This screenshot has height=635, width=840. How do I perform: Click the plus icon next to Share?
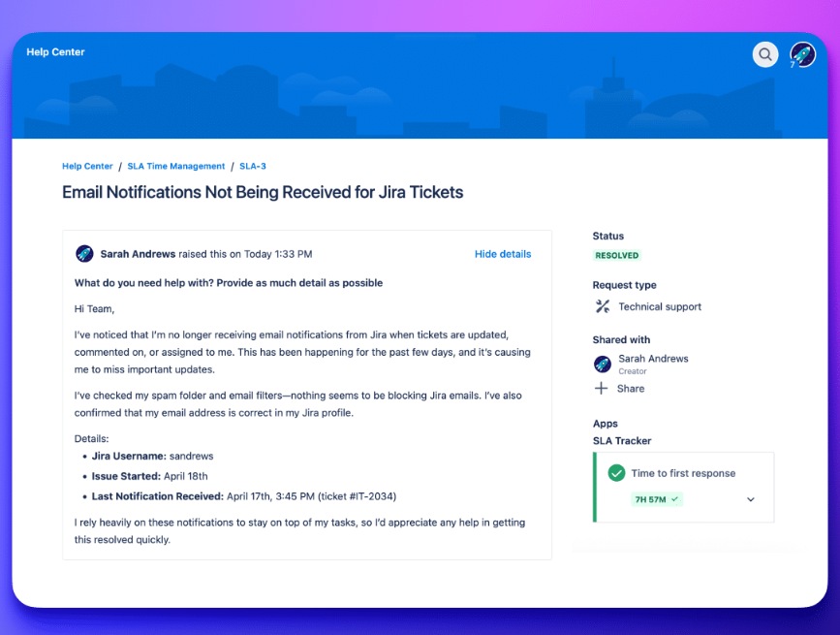(x=602, y=388)
